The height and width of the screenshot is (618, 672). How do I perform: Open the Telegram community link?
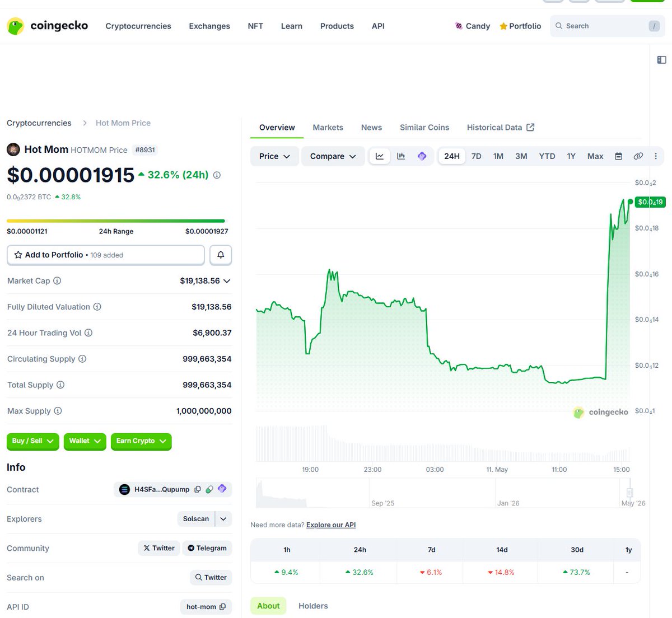click(207, 548)
